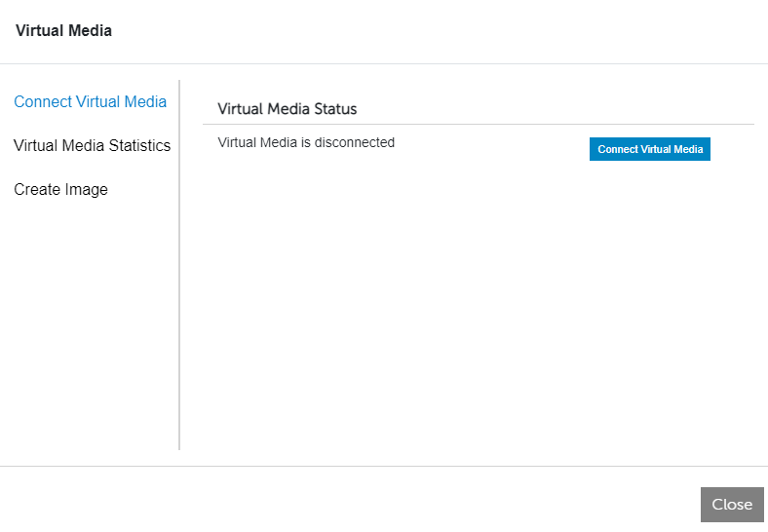Screen dimensions: 768x532
Task: Click the word 'disconnected' in the status message
Action: pyautogui.click(x=354, y=142)
